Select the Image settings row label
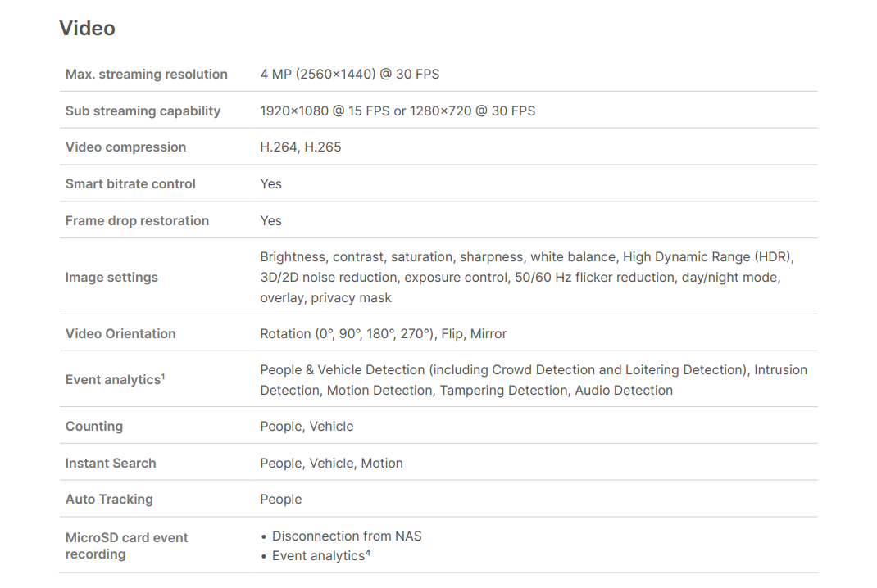Viewport: 877px width, 588px height. [x=111, y=278]
